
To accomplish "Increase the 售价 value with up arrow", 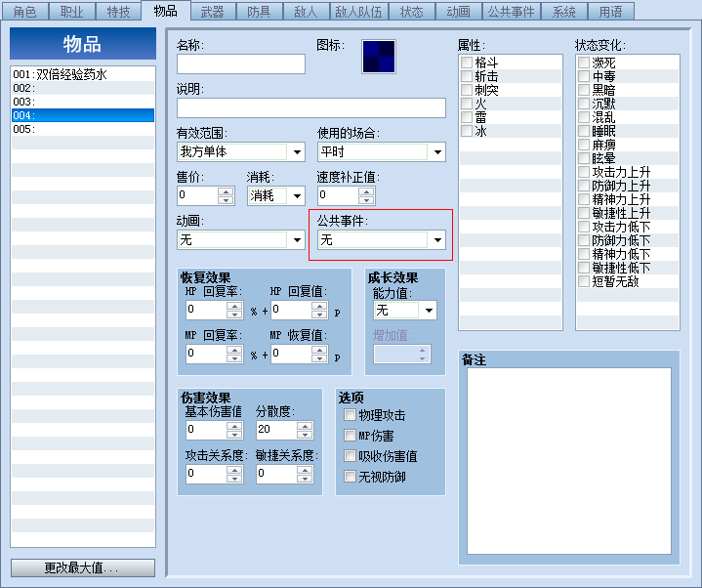I will pos(226,191).
